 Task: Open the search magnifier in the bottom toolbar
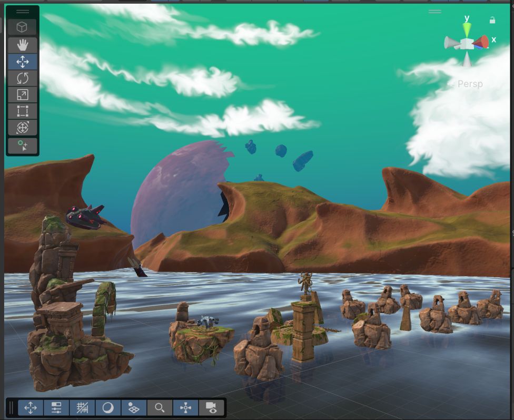tap(159, 407)
